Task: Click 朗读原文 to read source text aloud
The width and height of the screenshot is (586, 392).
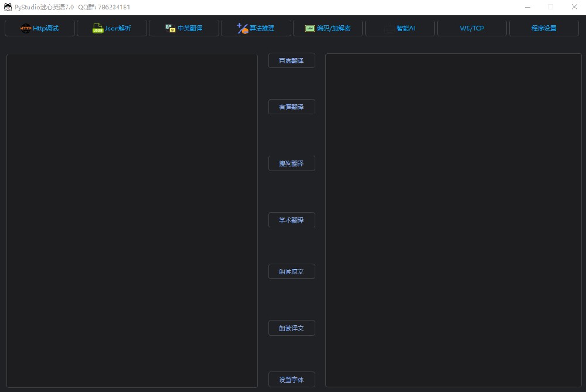Action: [291, 271]
